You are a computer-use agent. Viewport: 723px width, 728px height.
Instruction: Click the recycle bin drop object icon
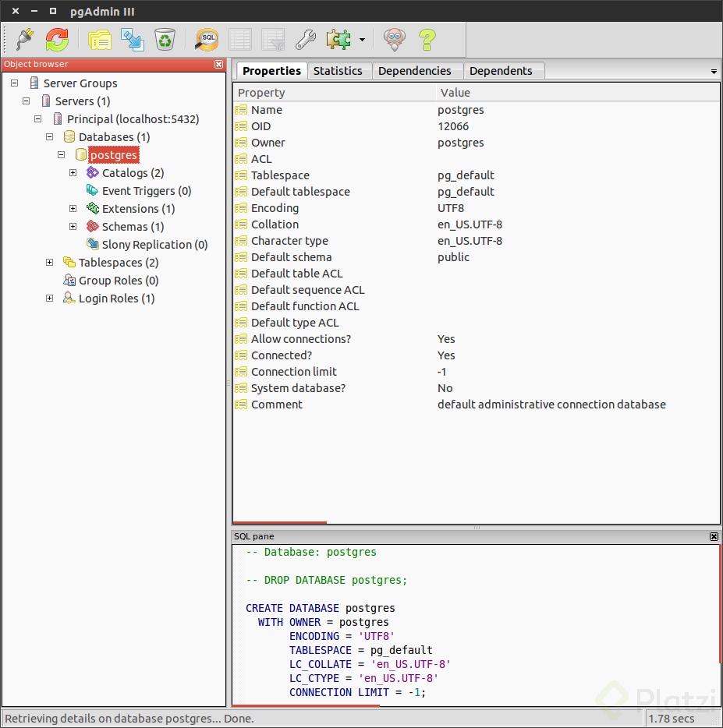[x=165, y=39]
